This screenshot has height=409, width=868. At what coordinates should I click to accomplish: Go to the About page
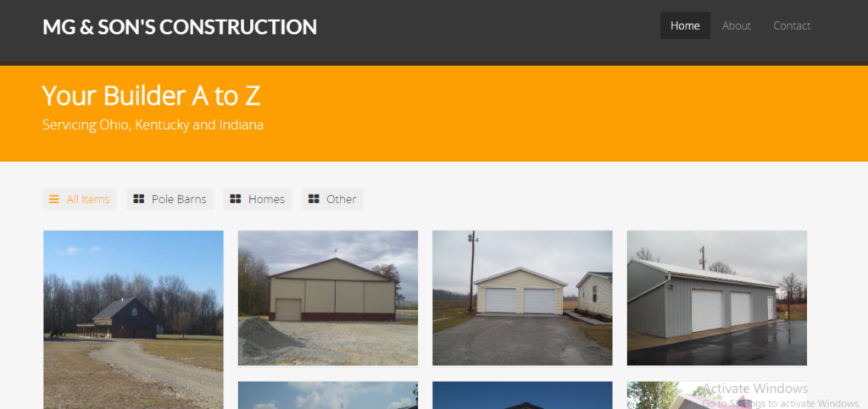(x=737, y=25)
